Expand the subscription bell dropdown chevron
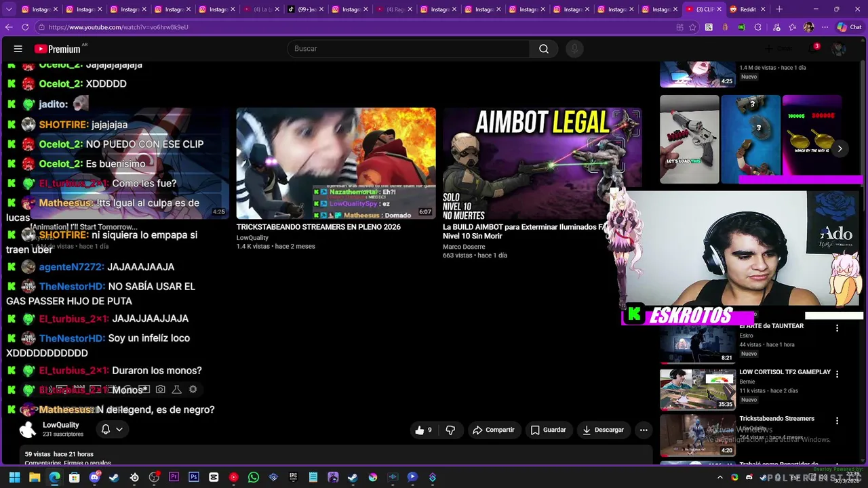The height and width of the screenshot is (488, 868). tap(119, 429)
